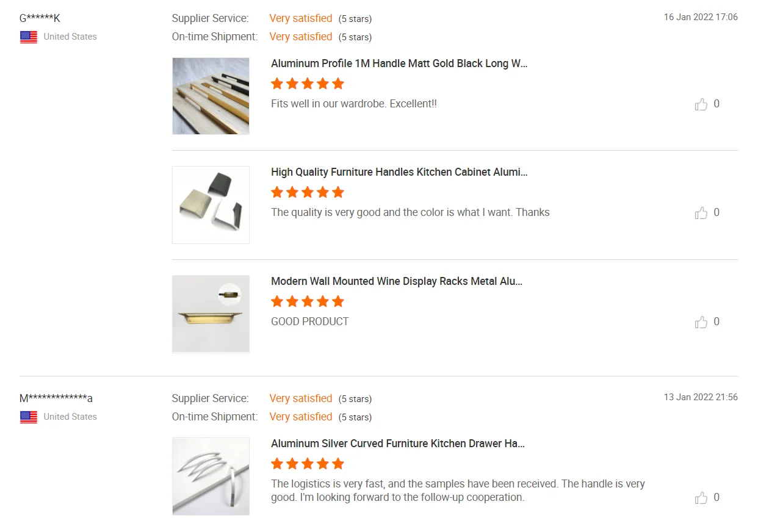
Task: View the silver curved drawer handle thumbnail
Action: pyautogui.click(x=211, y=476)
